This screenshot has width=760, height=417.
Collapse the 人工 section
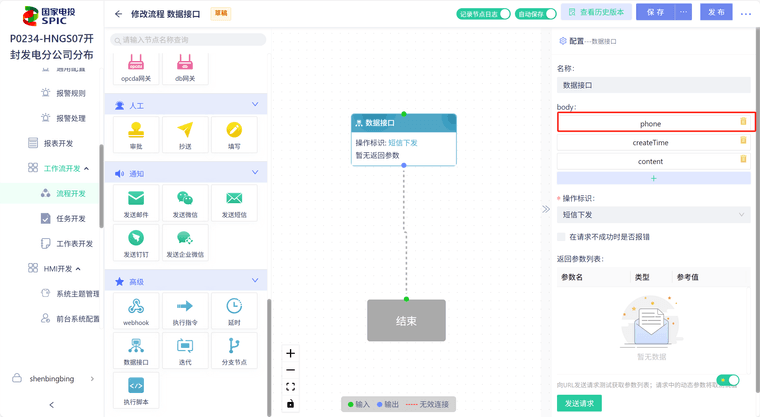tap(255, 105)
